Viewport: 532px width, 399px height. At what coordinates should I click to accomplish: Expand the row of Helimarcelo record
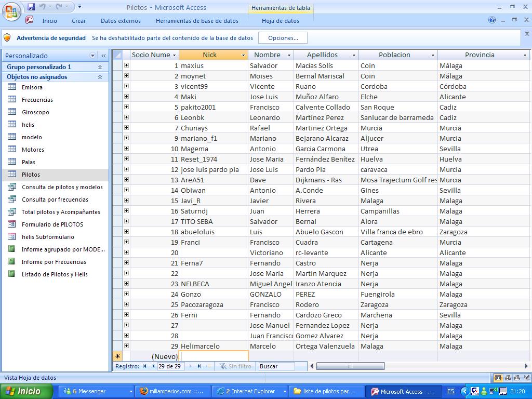tap(126, 346)
